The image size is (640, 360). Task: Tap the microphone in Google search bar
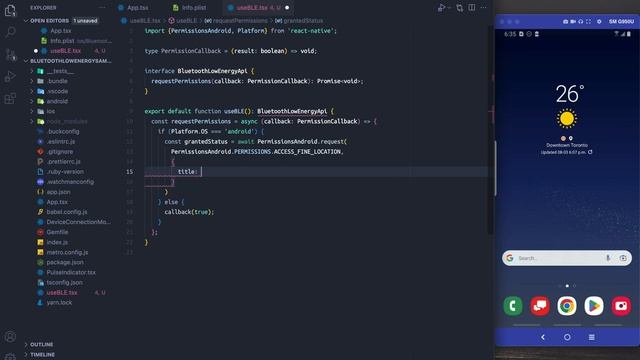click(x=608, y=258)
